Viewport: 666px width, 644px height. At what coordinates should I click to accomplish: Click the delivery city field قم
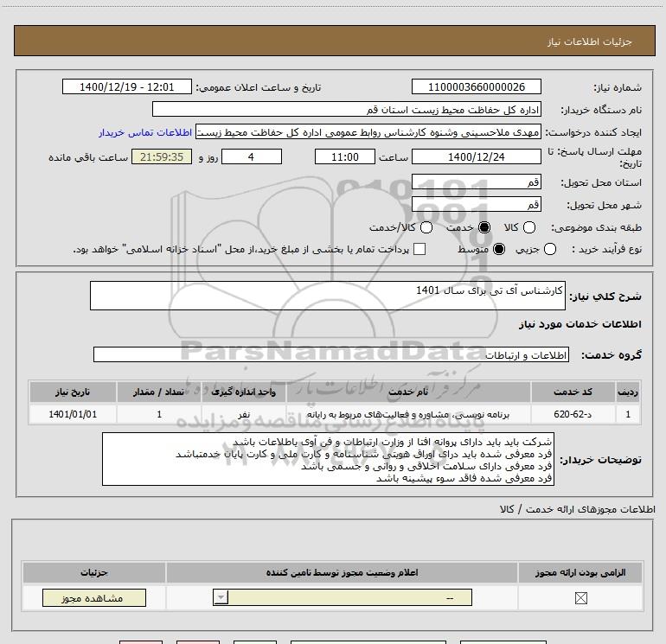click(476, 205)
